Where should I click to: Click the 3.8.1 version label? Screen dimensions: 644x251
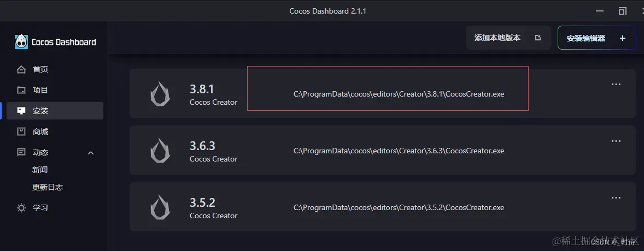click(x=202, y=89)
